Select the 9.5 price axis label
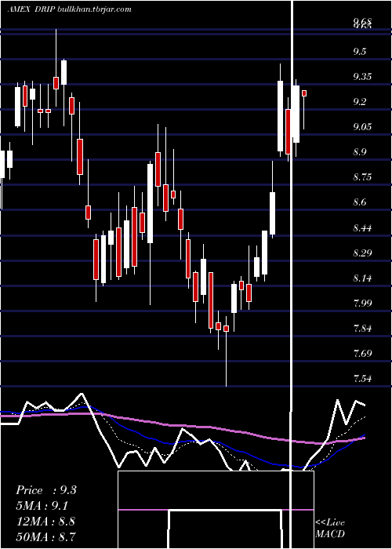Viewport: 392px width, 549px height. (359, 52)
